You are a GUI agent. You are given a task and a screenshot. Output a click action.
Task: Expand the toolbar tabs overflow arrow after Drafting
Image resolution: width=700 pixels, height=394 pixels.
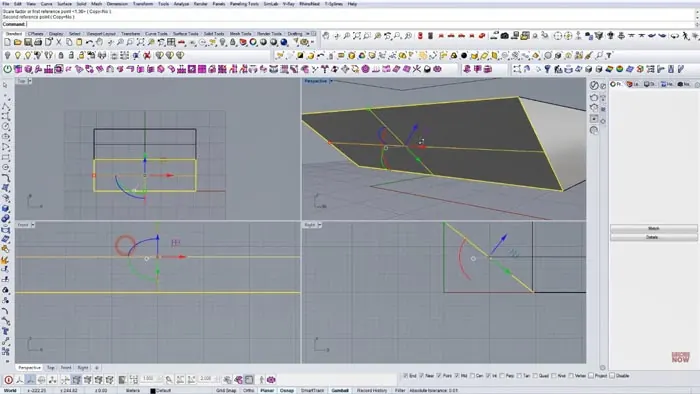click(307, 33)
